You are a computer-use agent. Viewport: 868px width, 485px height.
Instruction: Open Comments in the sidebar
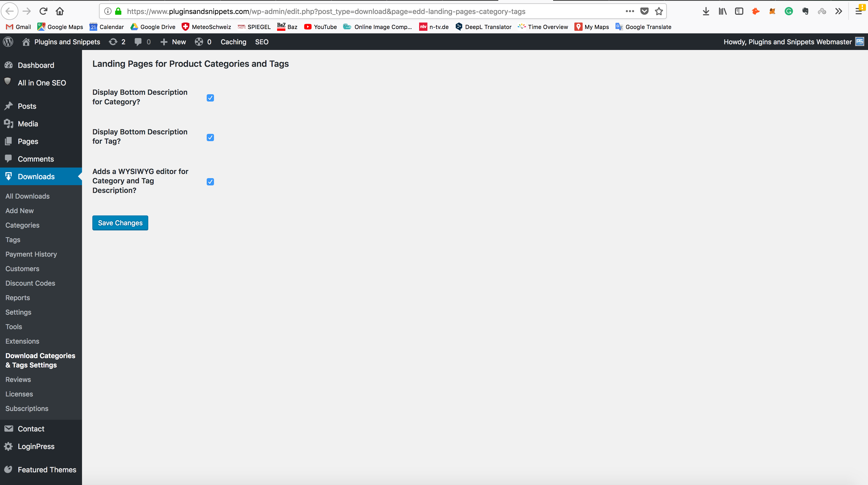click(41, 158)
